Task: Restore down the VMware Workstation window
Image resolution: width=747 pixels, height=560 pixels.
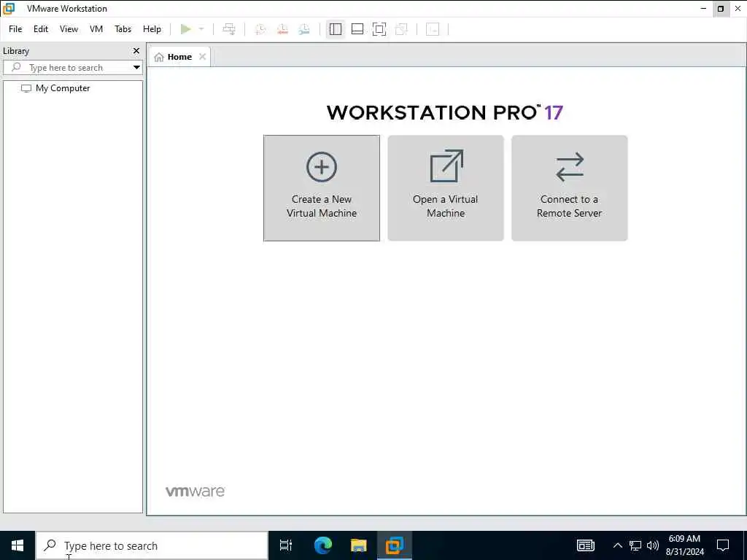Action: click(721, 9)
